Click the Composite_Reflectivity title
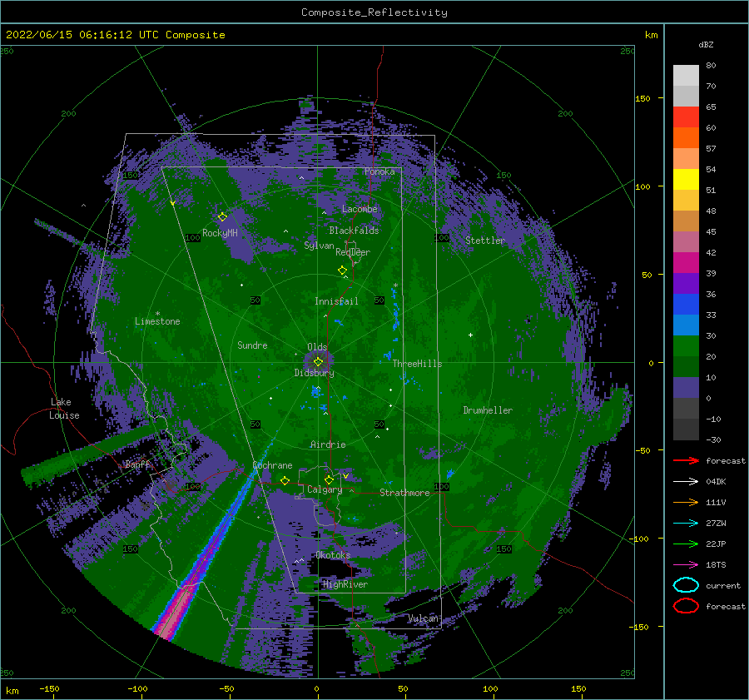 [x=374, y=12]
